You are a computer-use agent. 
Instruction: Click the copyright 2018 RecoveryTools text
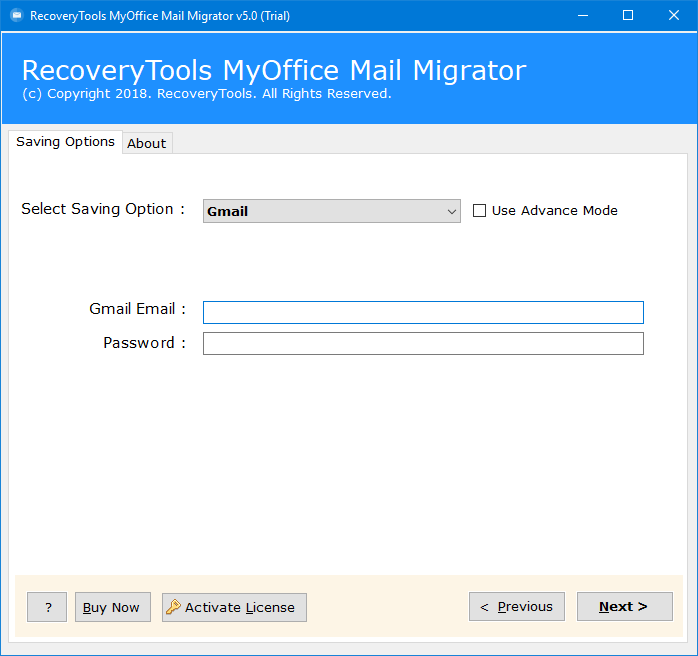point(207,94)
